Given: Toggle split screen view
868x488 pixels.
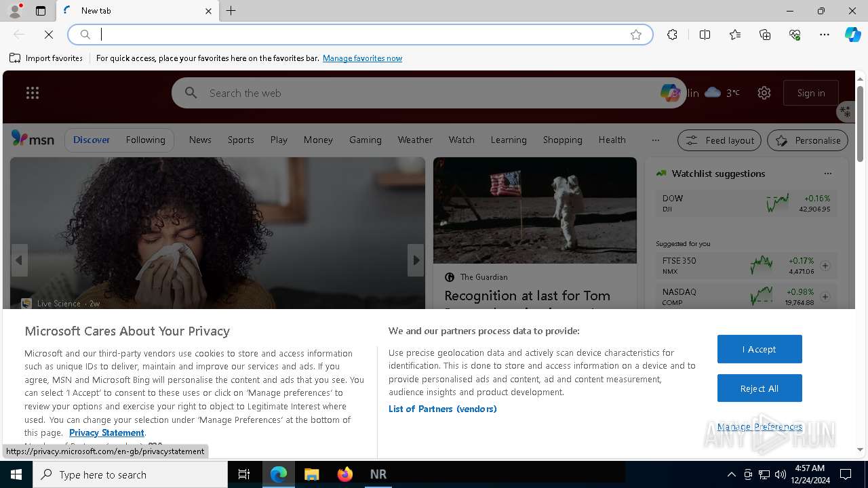Looking at the screenshot, I should (x=705, y=35).
